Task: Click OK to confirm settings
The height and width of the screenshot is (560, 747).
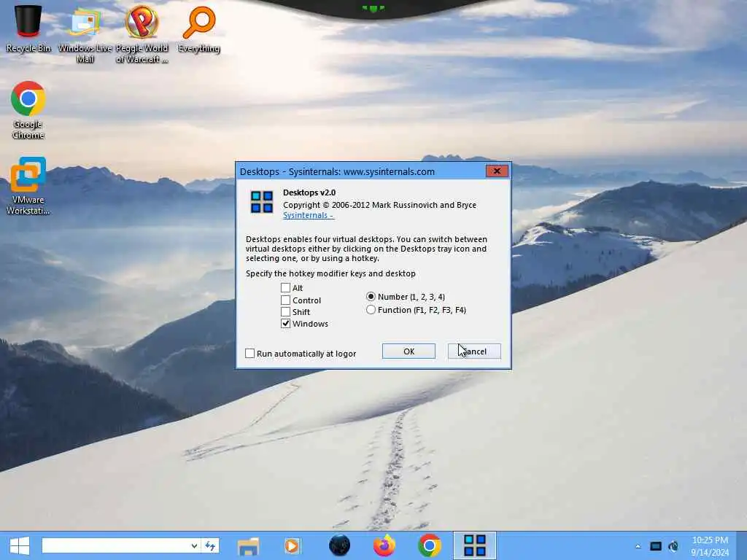Action: [409, 351]
